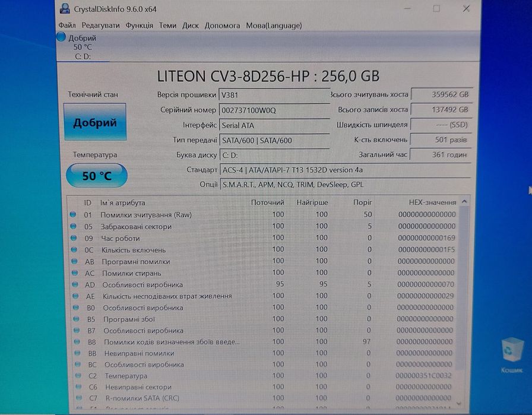Click the Serial ATA interface field
The height and width of the screenshot is (415, 532).
(x=274, y=125)
